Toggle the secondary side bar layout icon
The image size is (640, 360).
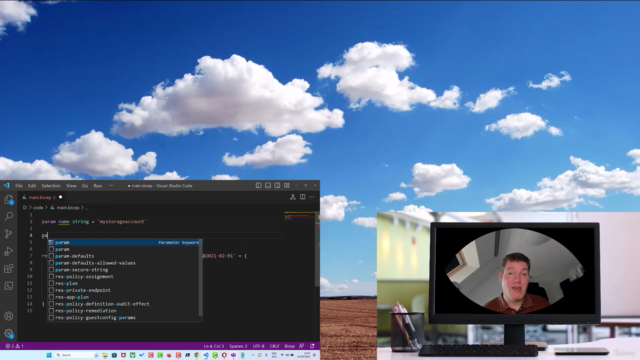click(277, 185)
